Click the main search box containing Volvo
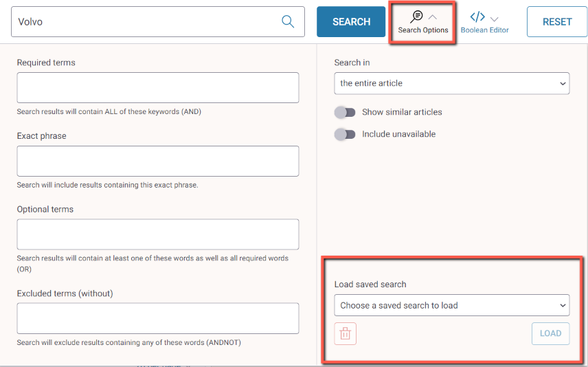Screen dimensions: 588x367 pyautogui.click(x=158, y=22)
